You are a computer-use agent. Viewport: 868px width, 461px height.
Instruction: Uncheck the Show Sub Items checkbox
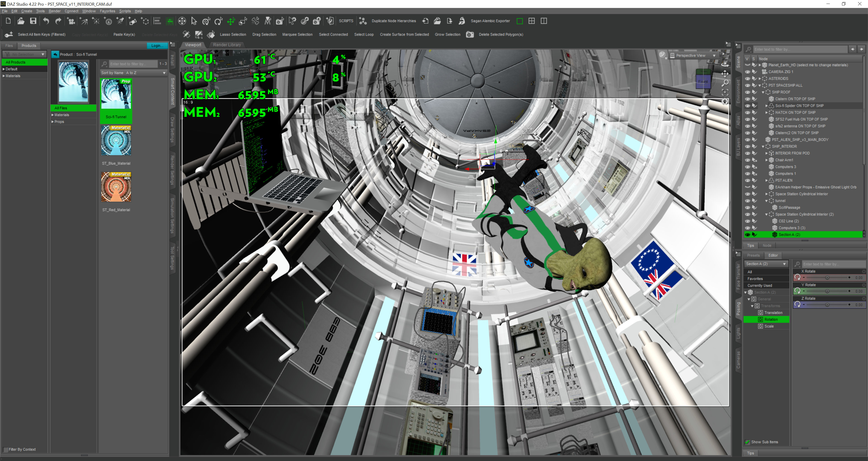747,442
